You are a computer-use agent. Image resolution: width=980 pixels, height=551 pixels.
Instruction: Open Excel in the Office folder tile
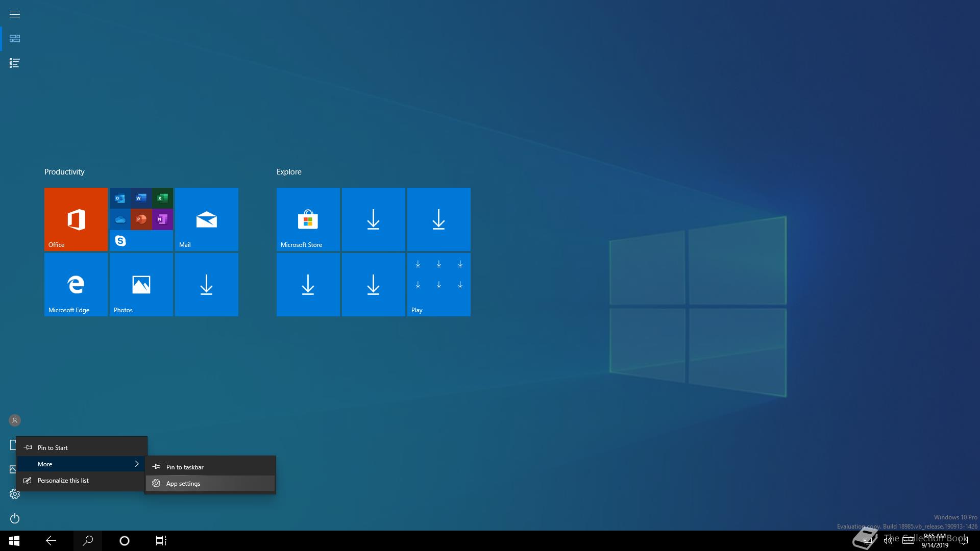[162, 198]
